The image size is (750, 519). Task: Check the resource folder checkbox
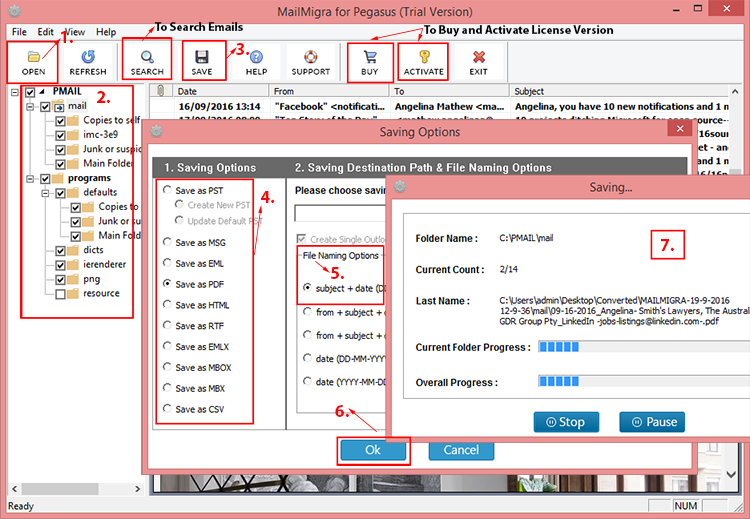click(60, 294)
